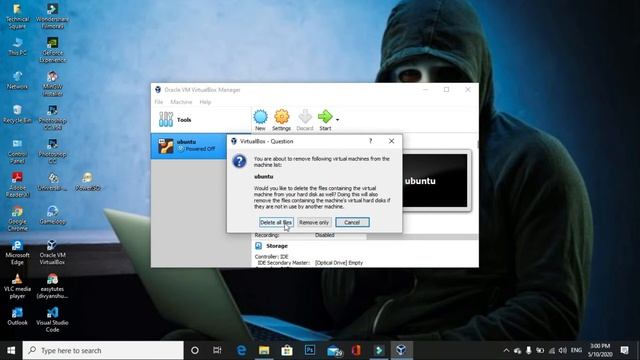Open Task View on taskbar

point(217,350)
